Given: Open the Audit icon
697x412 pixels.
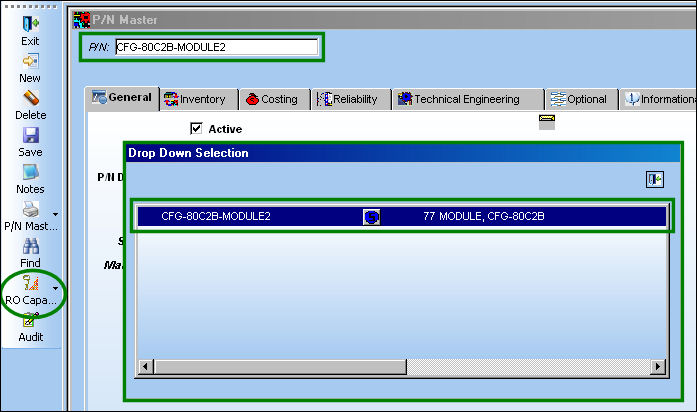Looking at the screenshot, I should click(x=30, y=320).
